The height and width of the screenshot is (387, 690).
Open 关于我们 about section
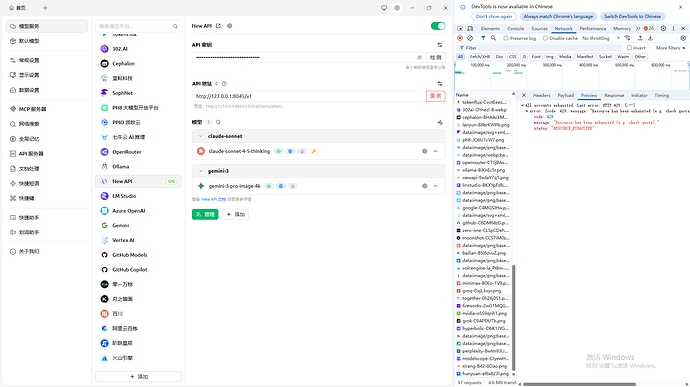(x=47, y=251)
